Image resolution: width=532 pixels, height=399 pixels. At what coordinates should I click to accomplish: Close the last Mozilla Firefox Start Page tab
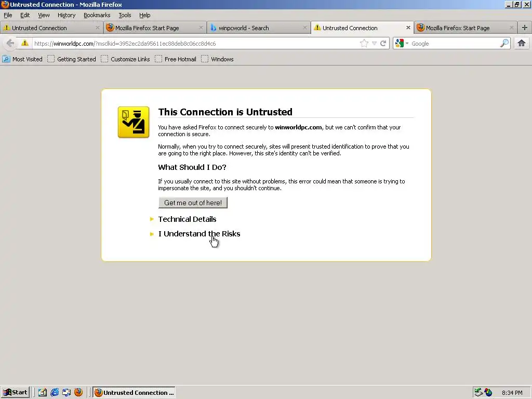[x=512, y=28]
